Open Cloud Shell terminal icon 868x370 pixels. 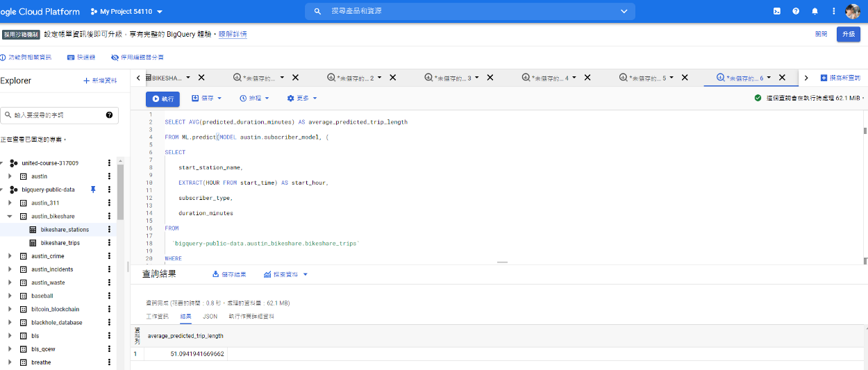[777, 11]
